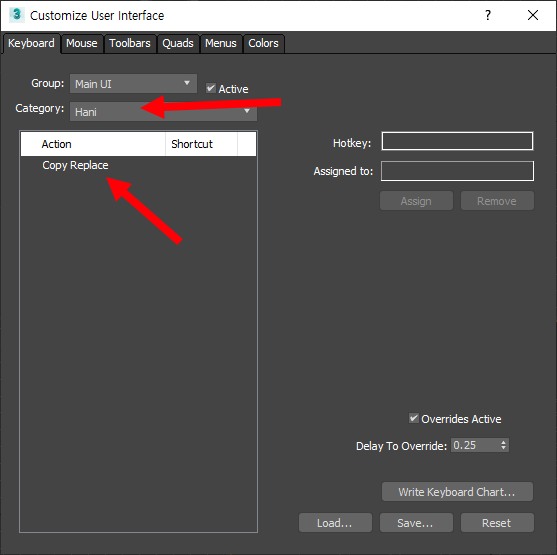Switch to the Keyboard tab
This screenshot has width=557, height=555.
pos(31,43)
